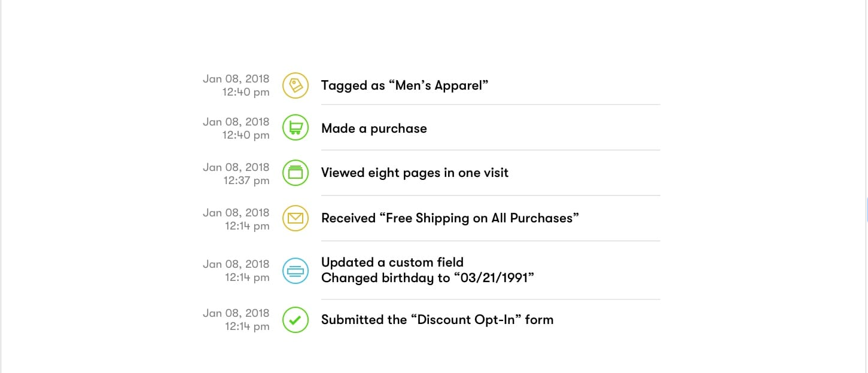The image size is (868, 373).
Task: Click the 12:40 pm timestamp beside purchase event
Action: coord(246,135)
